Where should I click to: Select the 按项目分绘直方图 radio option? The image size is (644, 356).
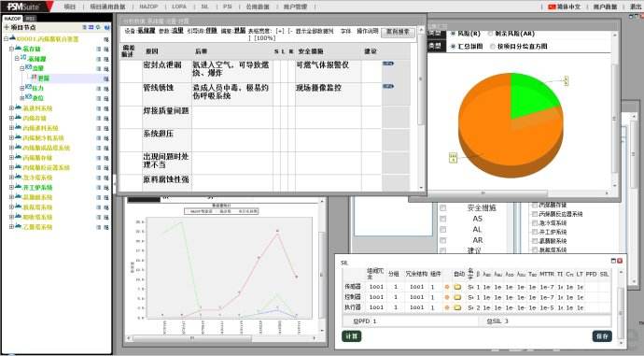point(493,47)
